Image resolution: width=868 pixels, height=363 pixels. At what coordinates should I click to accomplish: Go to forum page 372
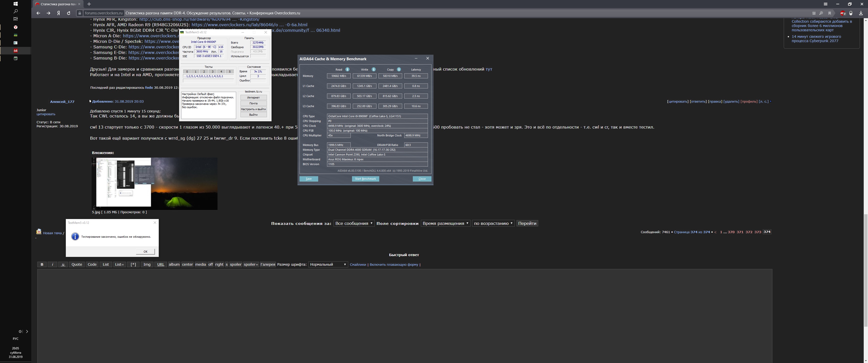pos(749,232)
